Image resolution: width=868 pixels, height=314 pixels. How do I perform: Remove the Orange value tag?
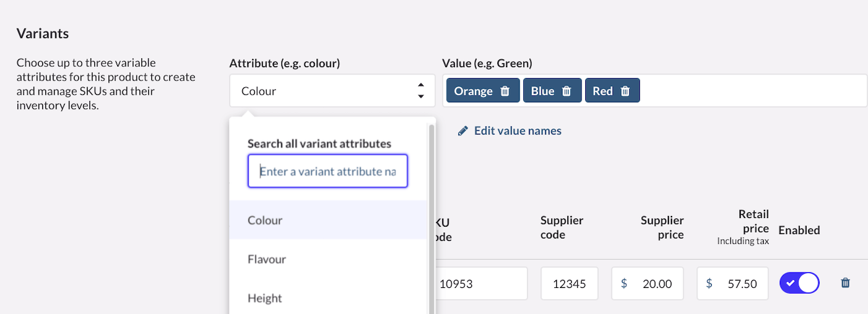point(505,91)
